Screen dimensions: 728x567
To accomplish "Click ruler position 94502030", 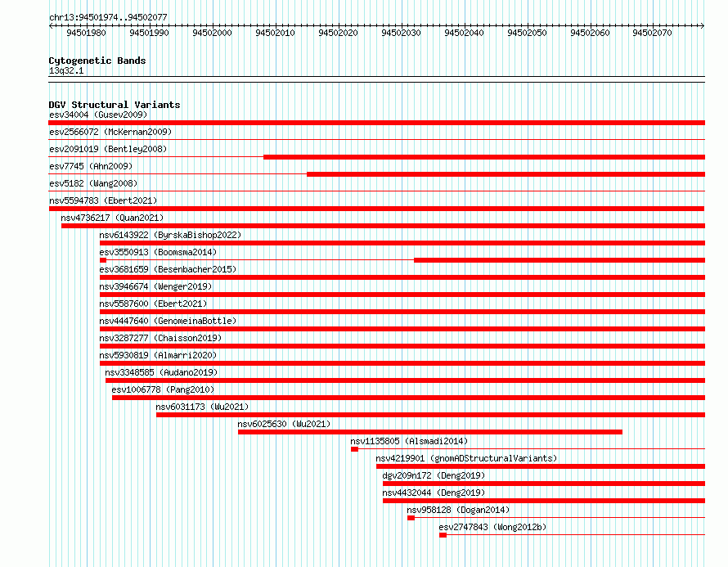I will (401, 33).
